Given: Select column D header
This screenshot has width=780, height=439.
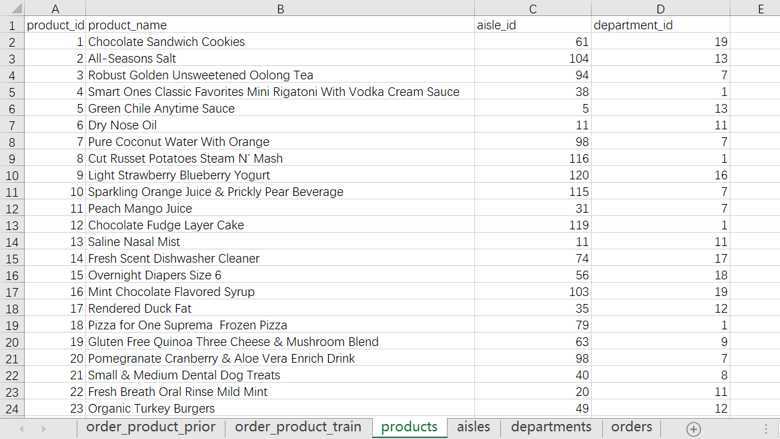Looking at the screenshot, I should [661, 8].
